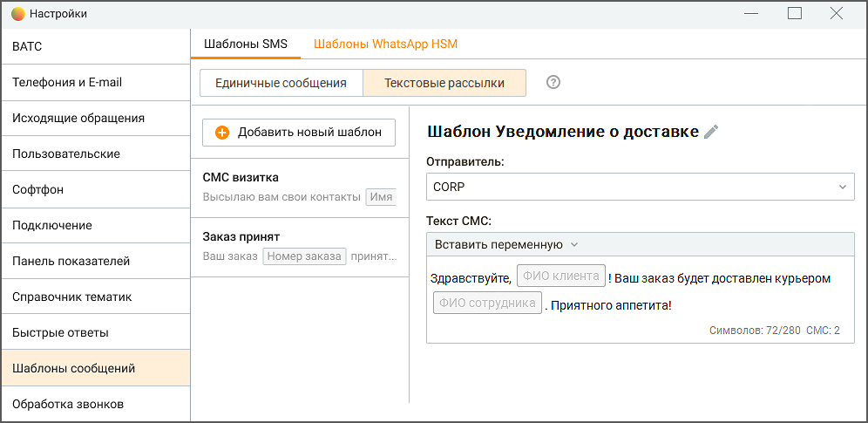Select the Заказ принят template
The width and height of the screenshot is (868, 423).
tap(300, 247)
